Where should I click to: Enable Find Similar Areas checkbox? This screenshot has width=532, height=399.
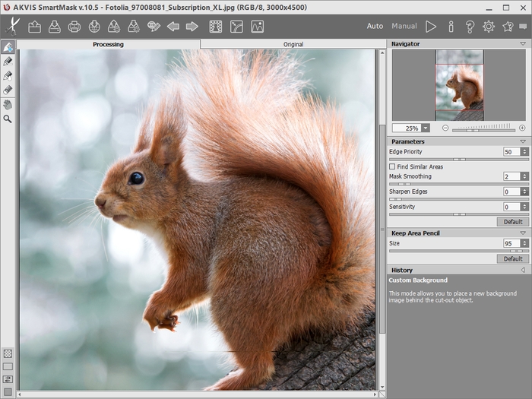click(x=392, y=166)
